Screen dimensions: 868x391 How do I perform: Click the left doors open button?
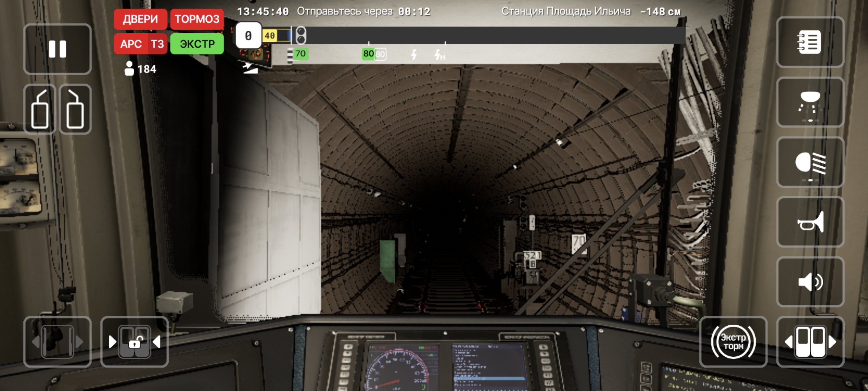coord(57,342)
